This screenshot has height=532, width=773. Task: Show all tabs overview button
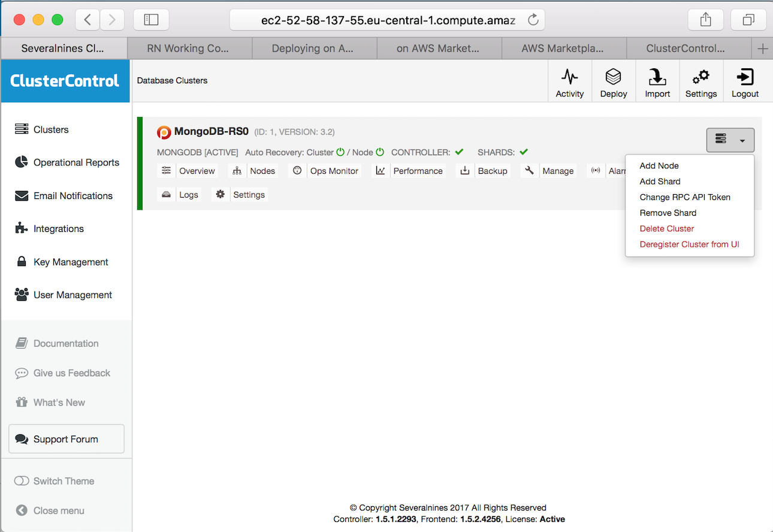click(x=748, y=20)
